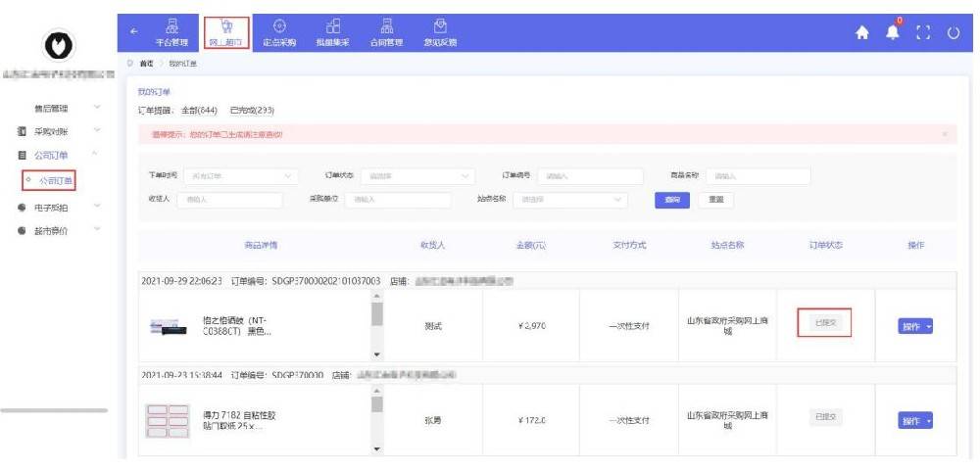
Task: Open 定点采购 in the top navigation
Action: click(x=279, y=31)
